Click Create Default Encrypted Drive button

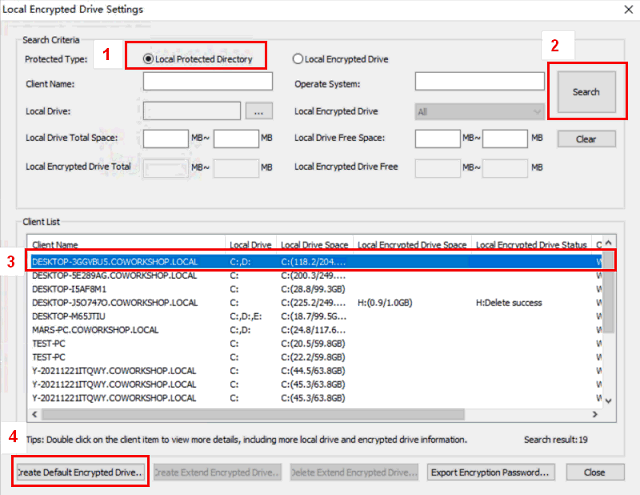click(x=80, y=471)
